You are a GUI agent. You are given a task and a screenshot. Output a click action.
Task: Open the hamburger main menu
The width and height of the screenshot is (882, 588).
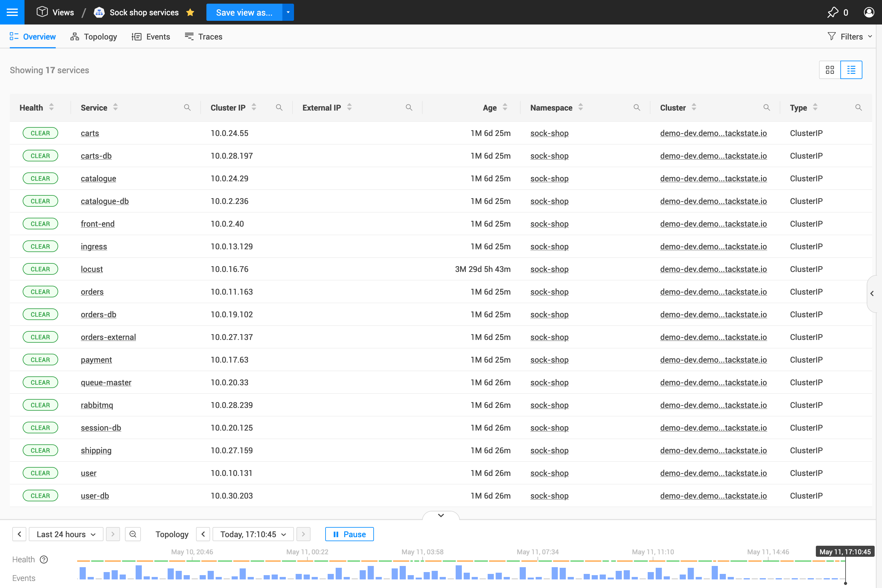coord(12,12)
